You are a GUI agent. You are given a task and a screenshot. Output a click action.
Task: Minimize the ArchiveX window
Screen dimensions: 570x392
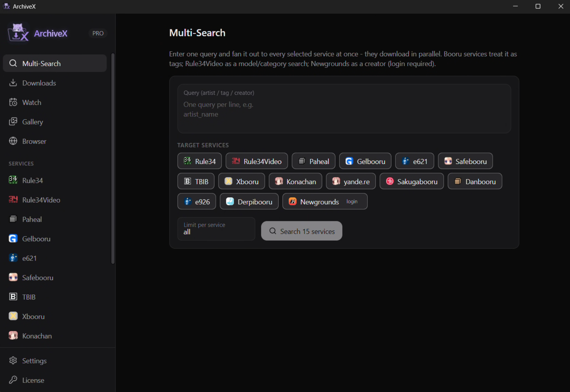tap(515, 6)
